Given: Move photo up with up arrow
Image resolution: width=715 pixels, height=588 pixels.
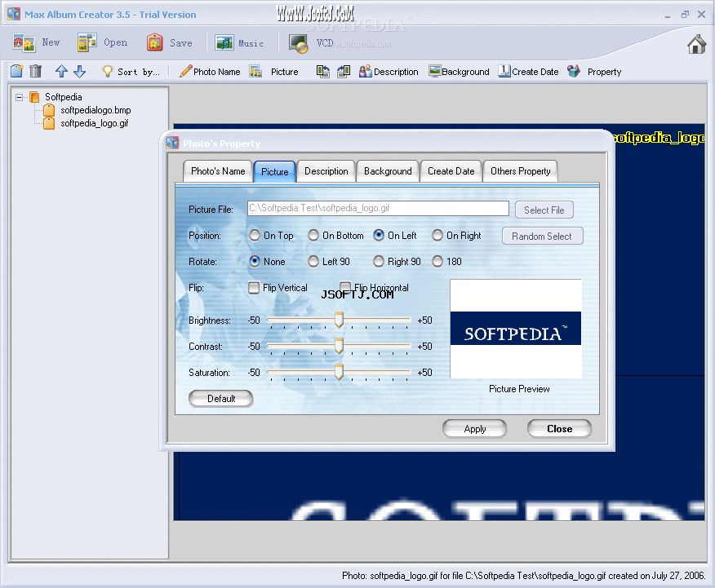Looking at the screenshot, I should click(61, 71).
